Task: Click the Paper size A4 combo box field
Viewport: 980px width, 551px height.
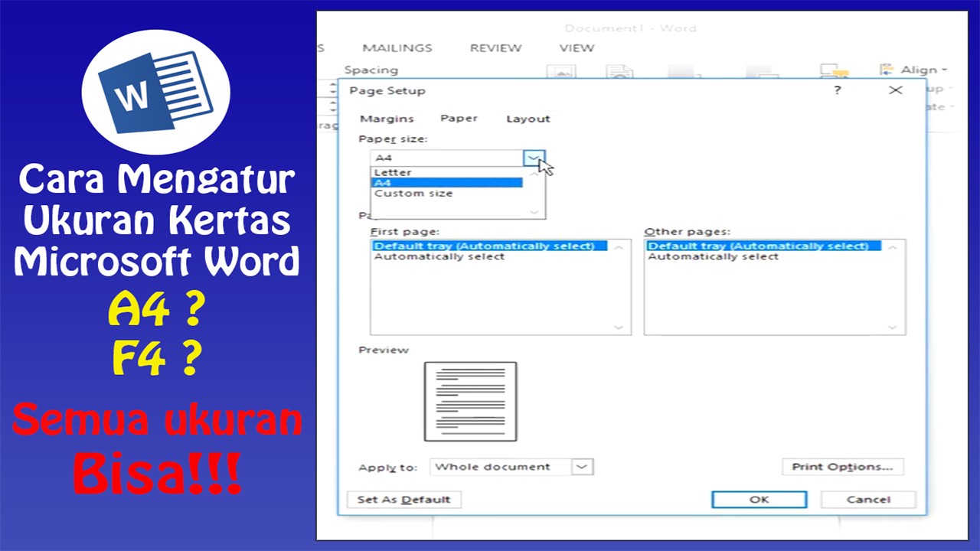Action: (x=448, y=158)
